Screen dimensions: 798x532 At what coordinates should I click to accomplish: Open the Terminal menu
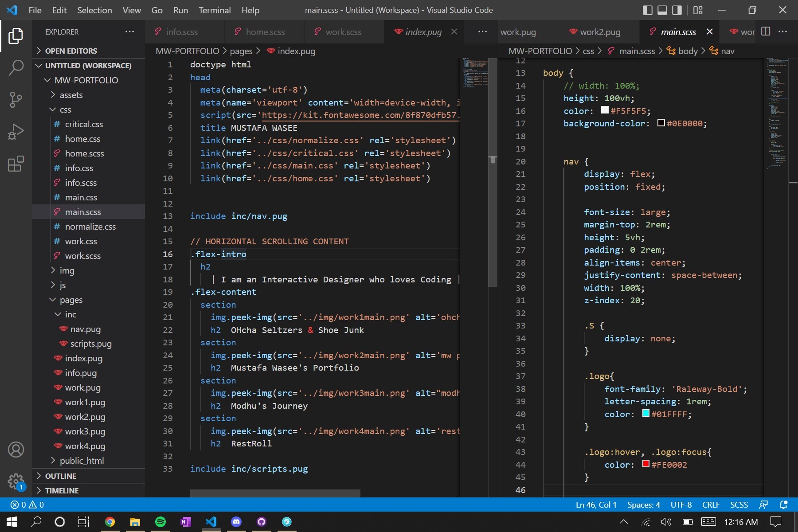tap(215, 10)
